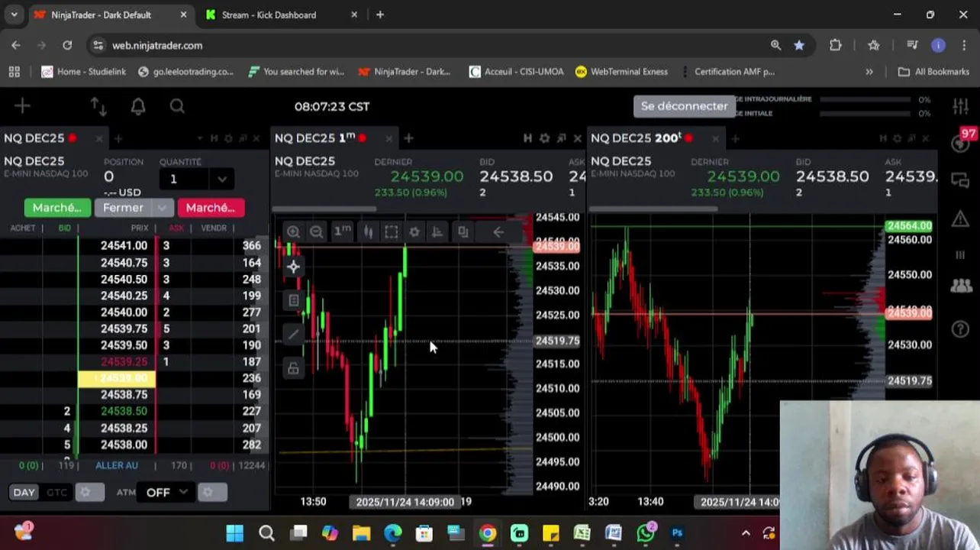
Task: Switch to the Stream - Kick Dashboard browser tab
Action: [269, 15]
